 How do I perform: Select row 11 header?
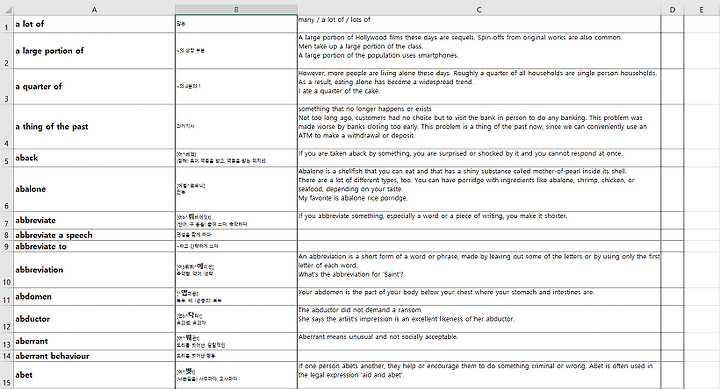7,297
